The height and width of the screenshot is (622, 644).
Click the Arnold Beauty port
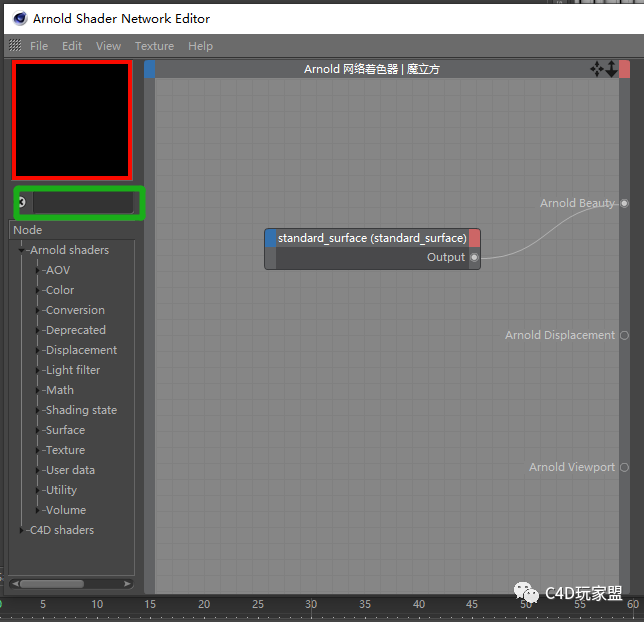point(624,203)
